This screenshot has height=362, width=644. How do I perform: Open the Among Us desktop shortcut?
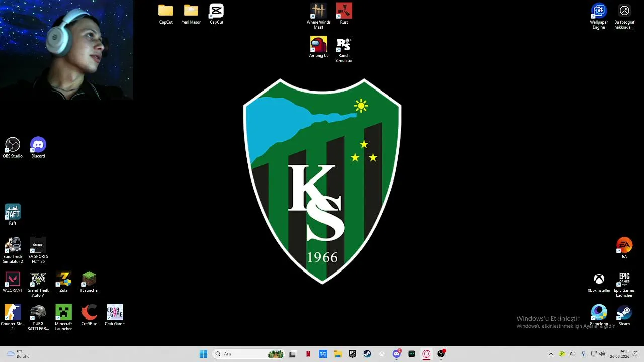[318, 47]
